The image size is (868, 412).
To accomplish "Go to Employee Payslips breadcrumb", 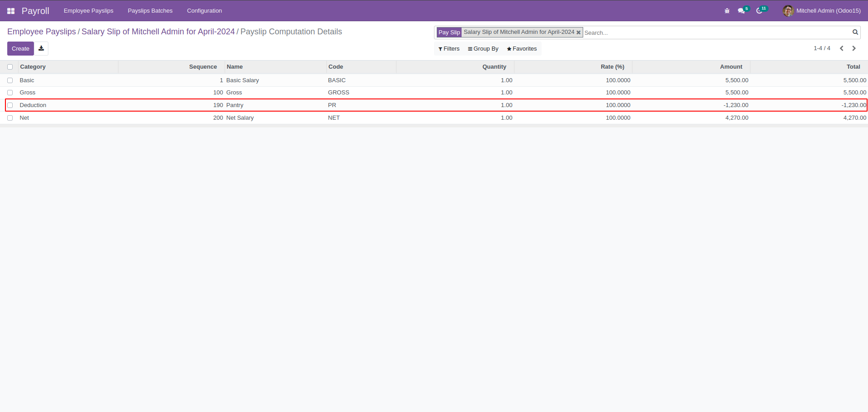I will [x=42, y=32].
